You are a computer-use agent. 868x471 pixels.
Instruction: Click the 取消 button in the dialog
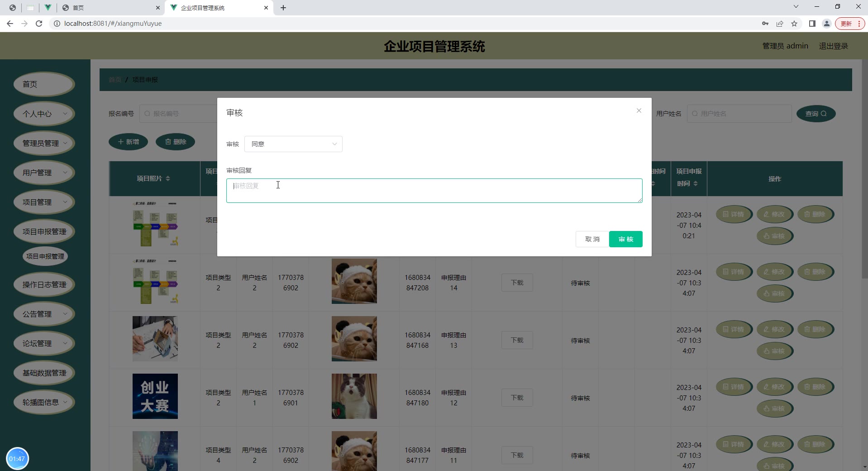click(x=592, y=239)
